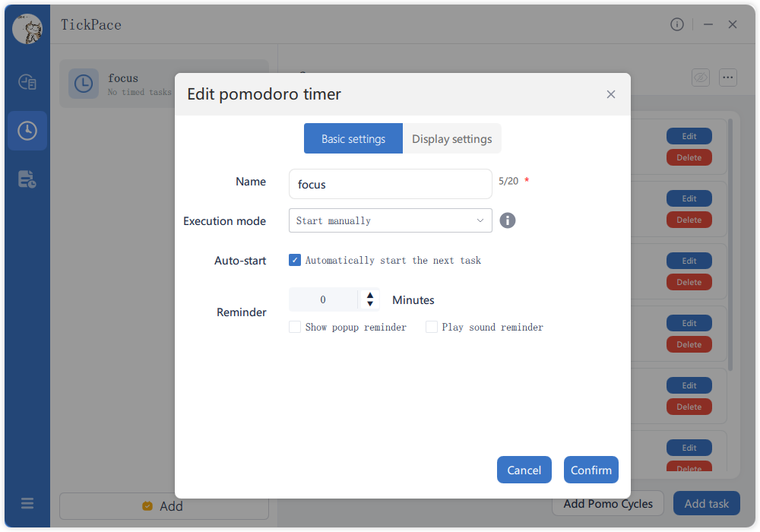The height and width of the screenshot is (532, 760).
Task: Click the Name input field
Action: click(x=390, y=184)
